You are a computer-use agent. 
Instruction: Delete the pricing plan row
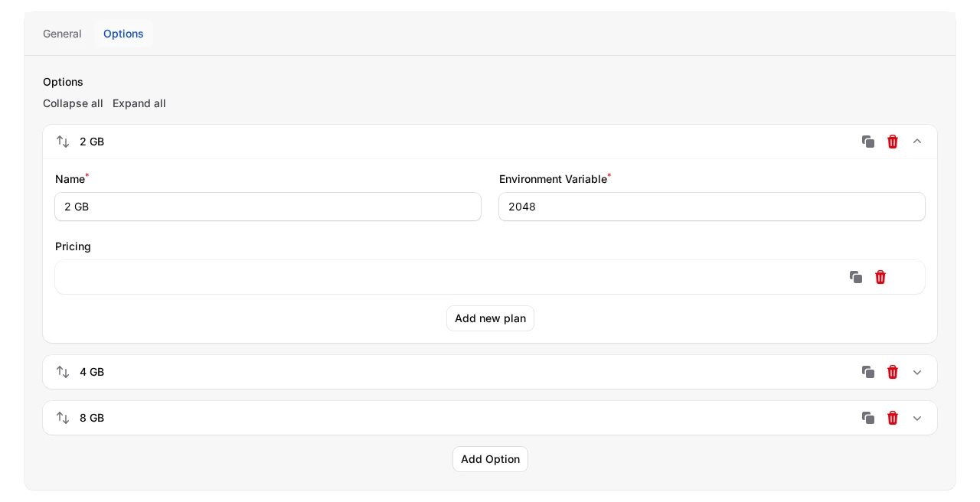coord(880,277)
